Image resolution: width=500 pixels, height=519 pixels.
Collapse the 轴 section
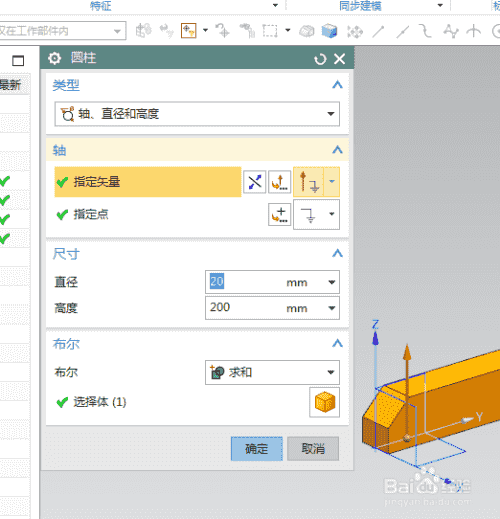pyautogui.click(x=337, y=150)
